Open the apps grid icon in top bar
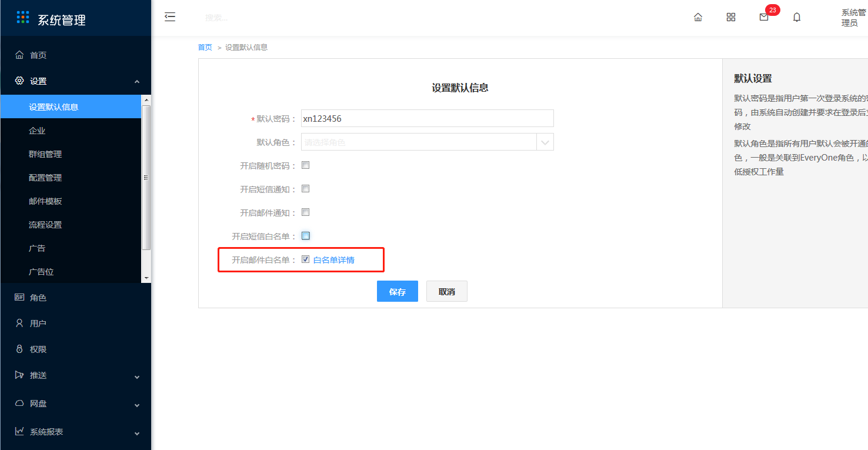The height and width of the screenshot is (450, 868). tap(731, 17)
